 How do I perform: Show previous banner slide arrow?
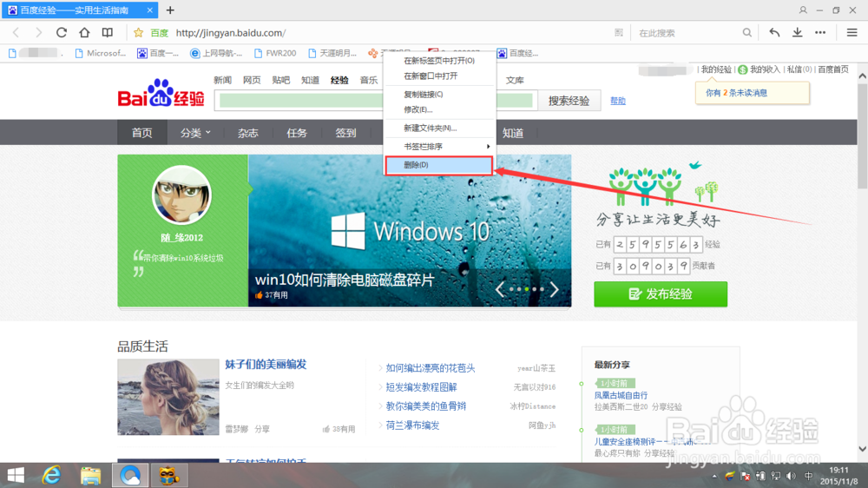tap(499, 288)
